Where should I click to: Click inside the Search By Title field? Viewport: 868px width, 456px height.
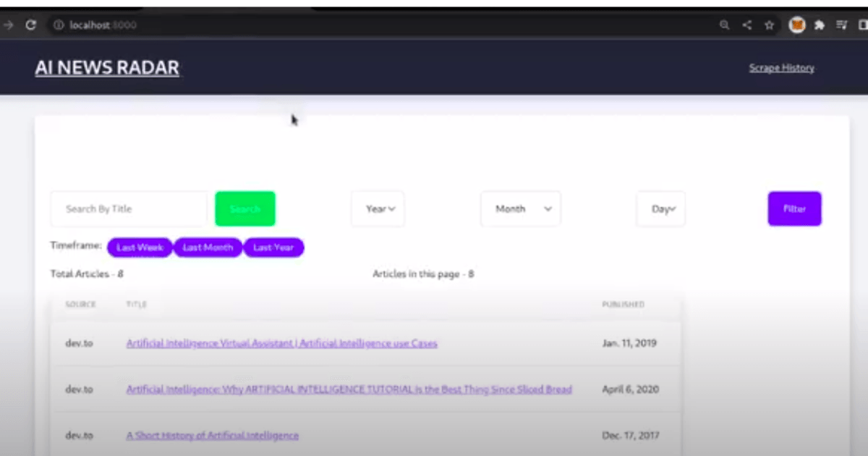128,208
